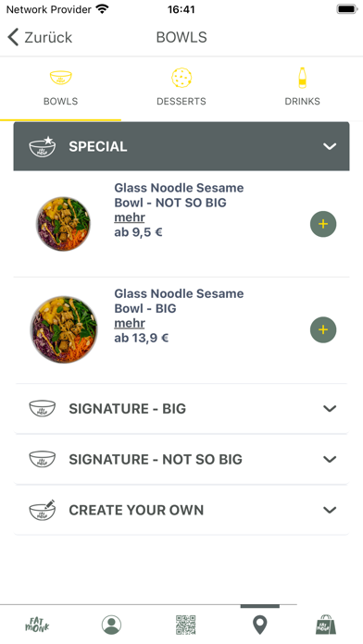Tap the location pin icon
The width and height of the screenshot is (363, 644).
click(x=259, y=625)
